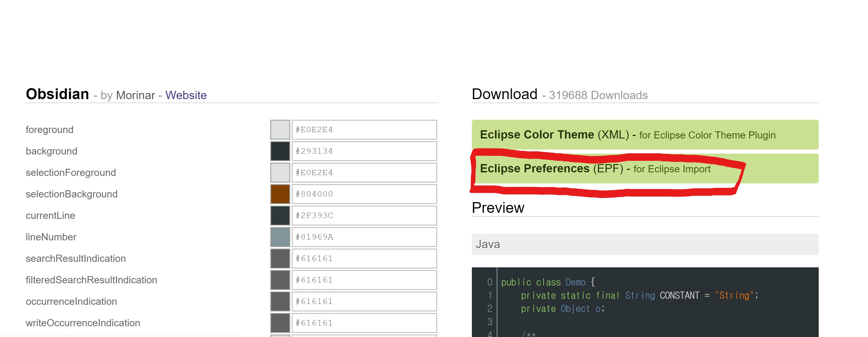Click the searchResultIndication color swatch
This screenshot has width=868, height=337.
point(280,259)
